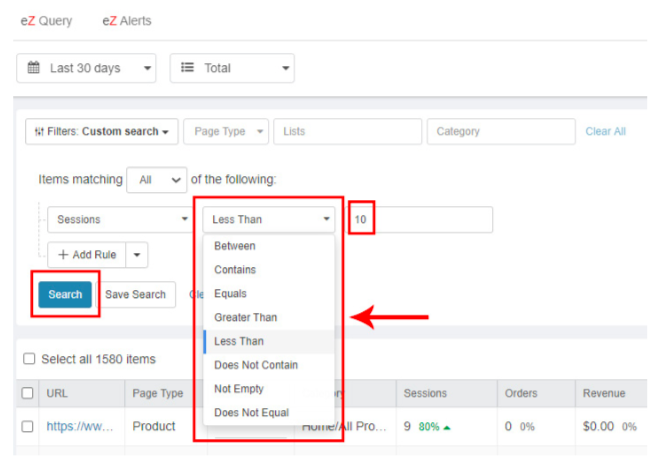Collapse the Less Than operator dropdown

269,219
